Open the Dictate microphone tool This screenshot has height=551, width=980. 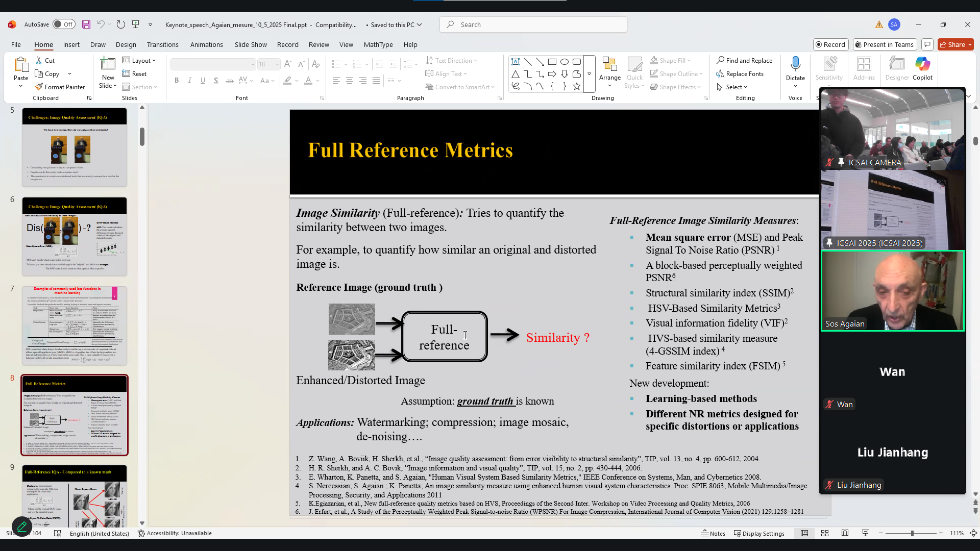(x=795, y=64)
